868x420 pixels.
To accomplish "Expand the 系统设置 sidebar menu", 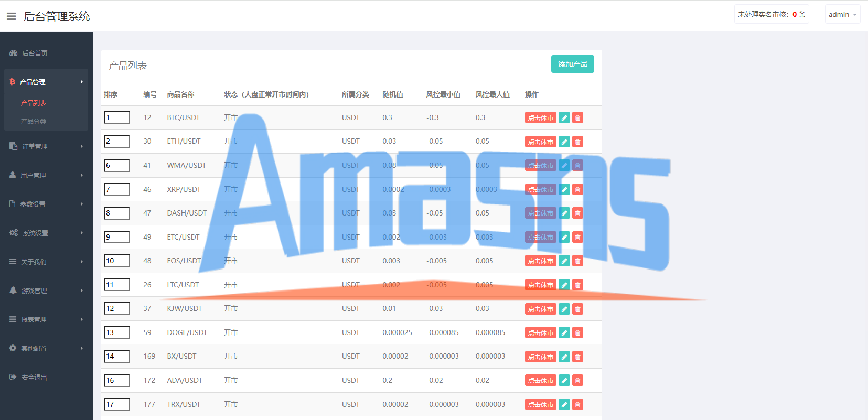I will (46, 233).
